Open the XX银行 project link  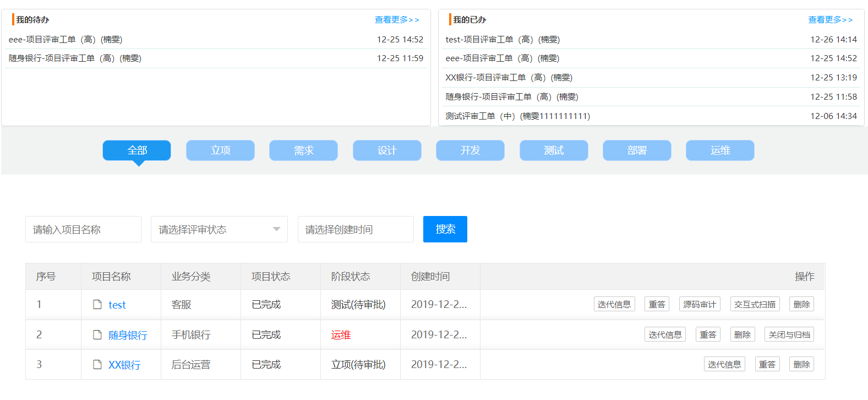(x=124, y=365)
